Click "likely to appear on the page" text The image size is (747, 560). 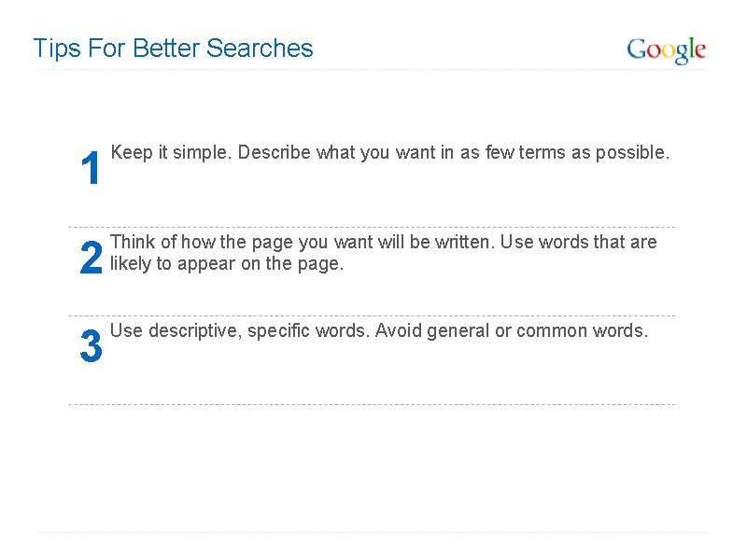pyautogui.click(x=227, y=263)
